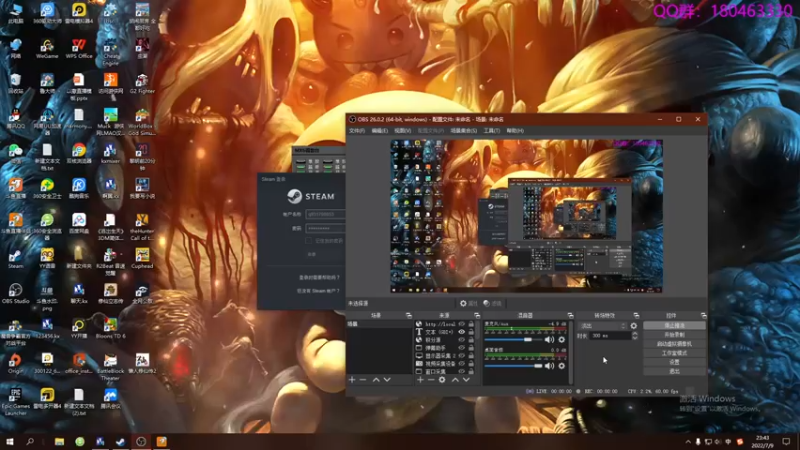This screenshot has height=450, width=800.
Task: Select the only scene in scenes list
Action: (x=379, y=324)
